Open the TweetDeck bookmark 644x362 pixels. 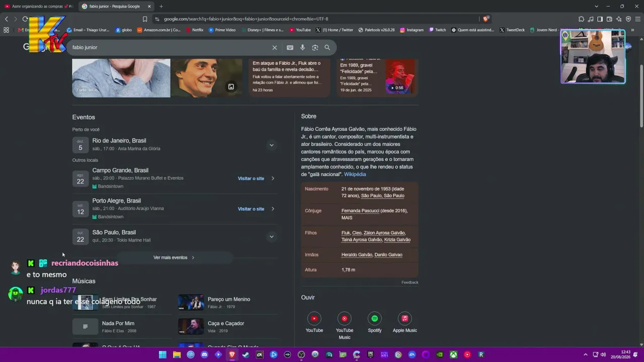click(x=512, y=30)
